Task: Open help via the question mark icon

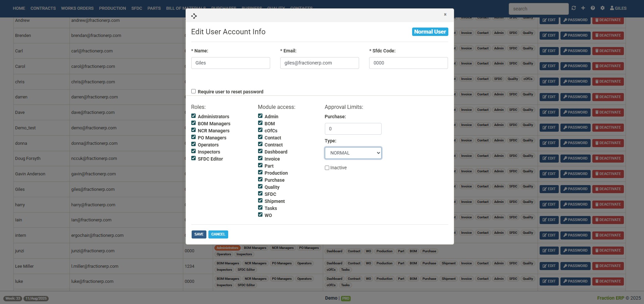Action: [593, 8]
